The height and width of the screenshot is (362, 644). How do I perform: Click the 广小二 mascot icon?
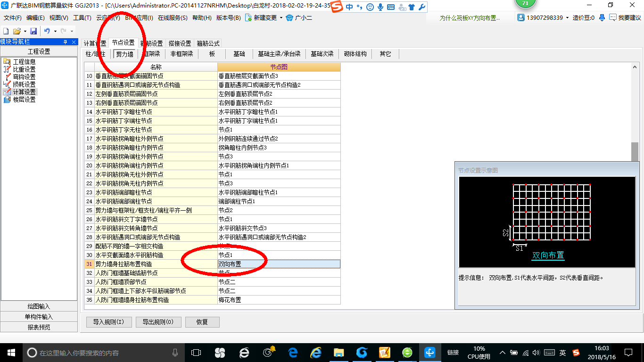click(x=289, y=18)
